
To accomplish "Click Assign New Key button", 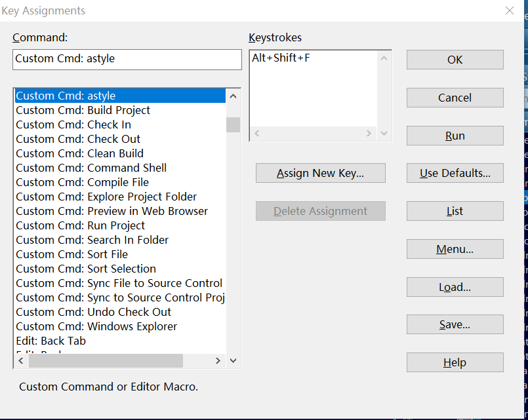I will [x=320, y=174].
